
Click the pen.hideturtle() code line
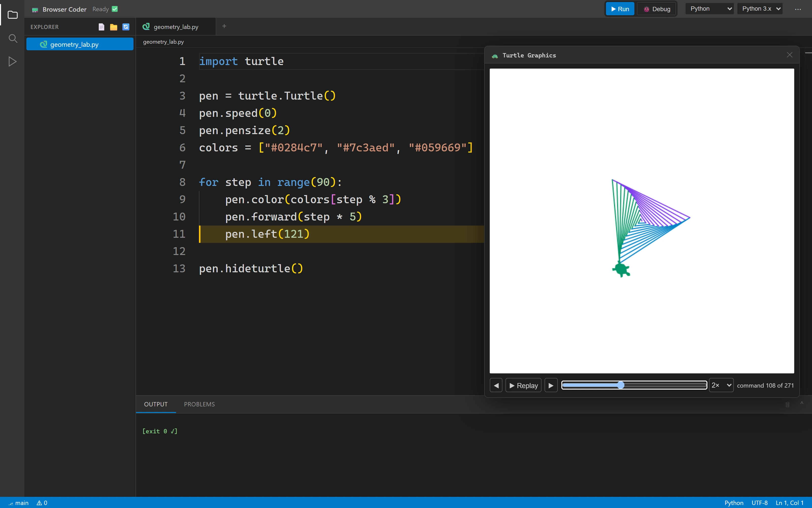(x=251, y=268)
